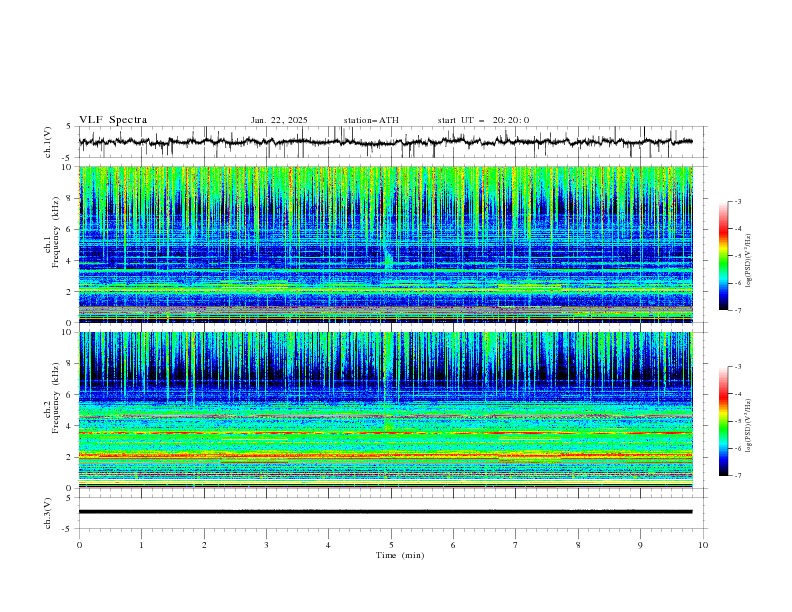Click the "-3" label on ch.1 color bar
The width and height of the screenshot is (792, 612).
pyautogui.click(x=738, y=201)
